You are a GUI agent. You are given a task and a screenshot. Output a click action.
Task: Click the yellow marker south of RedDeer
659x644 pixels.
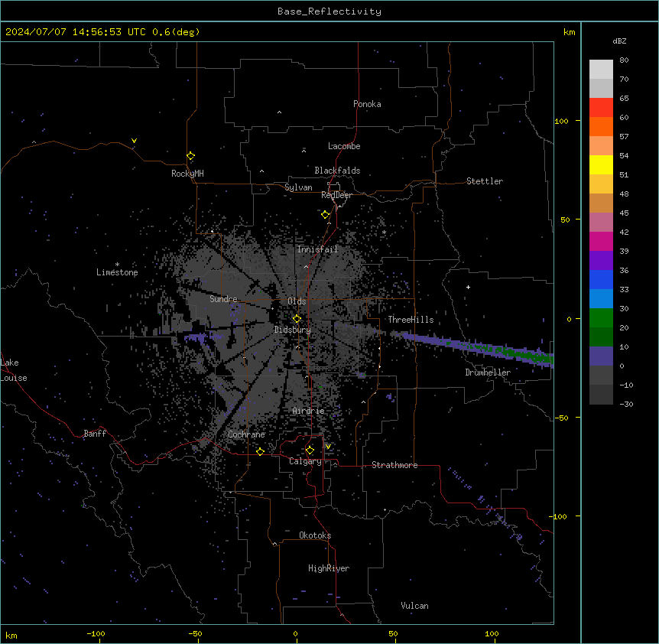(325, 215)
